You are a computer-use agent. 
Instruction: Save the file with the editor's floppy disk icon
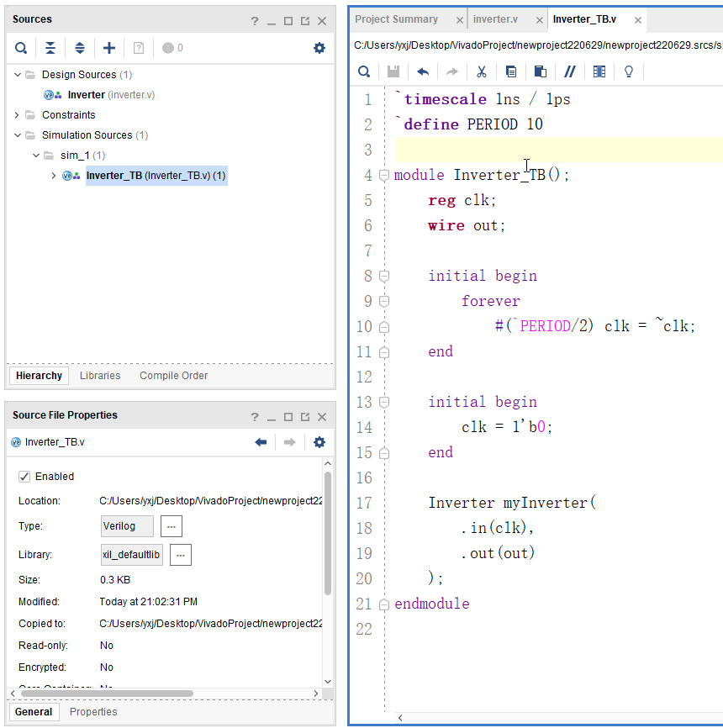393,71
